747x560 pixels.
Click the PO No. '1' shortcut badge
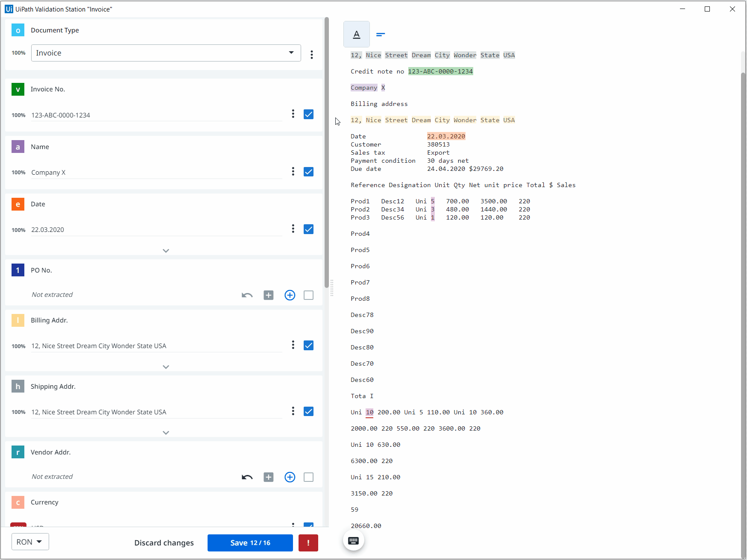tap(18, 270)
